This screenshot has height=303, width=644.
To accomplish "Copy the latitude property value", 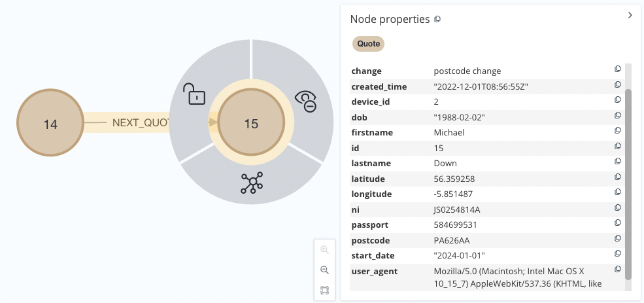I will (x=617, y=177).
